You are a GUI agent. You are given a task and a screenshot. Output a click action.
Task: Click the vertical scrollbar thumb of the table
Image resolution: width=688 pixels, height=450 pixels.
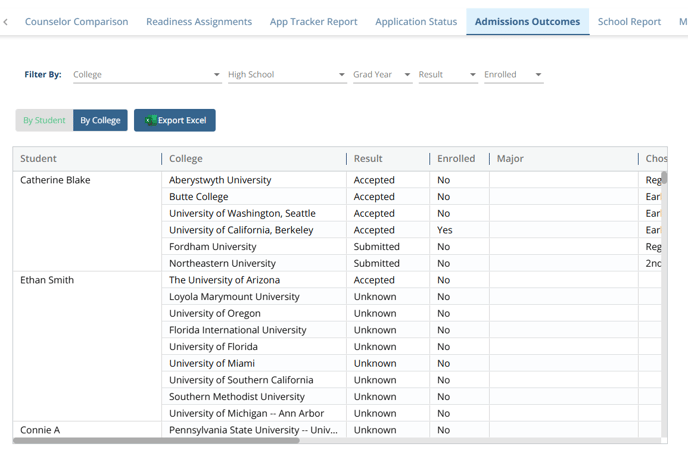tap(664, 178)
